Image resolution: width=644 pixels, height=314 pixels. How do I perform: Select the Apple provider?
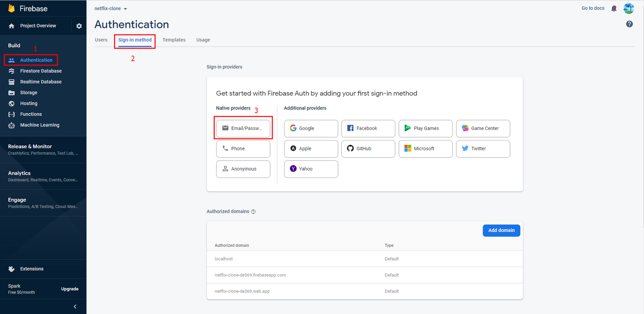(x=311, y=149)
